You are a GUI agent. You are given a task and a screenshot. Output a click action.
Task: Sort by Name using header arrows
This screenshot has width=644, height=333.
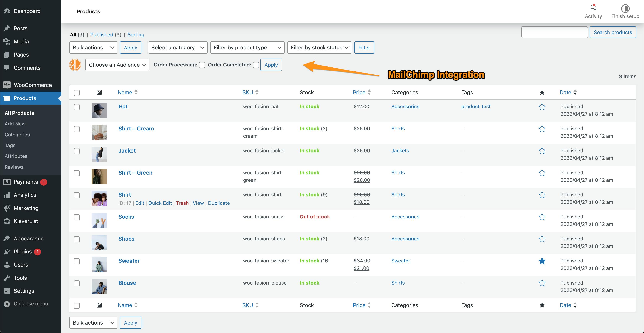tap(136, 92)
